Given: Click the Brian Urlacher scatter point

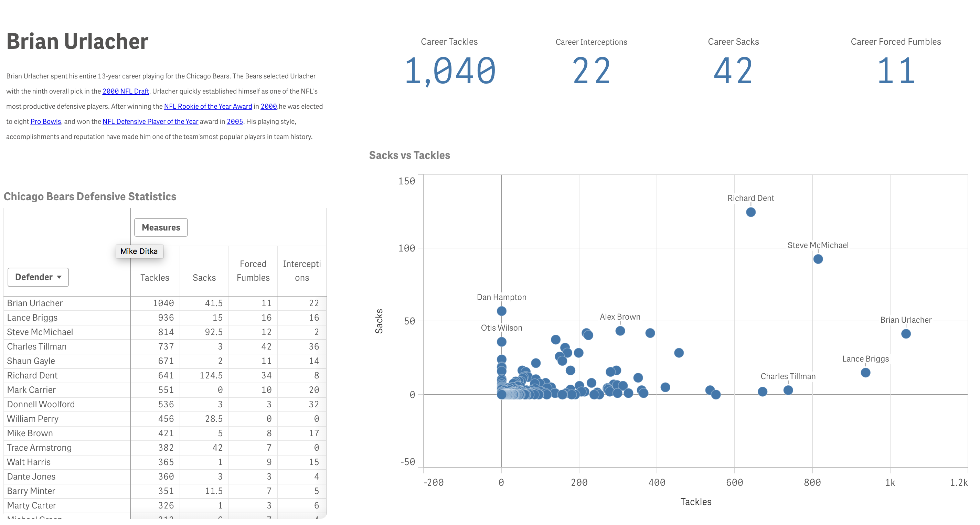Looking at the screenshot, I should [905, 334].
